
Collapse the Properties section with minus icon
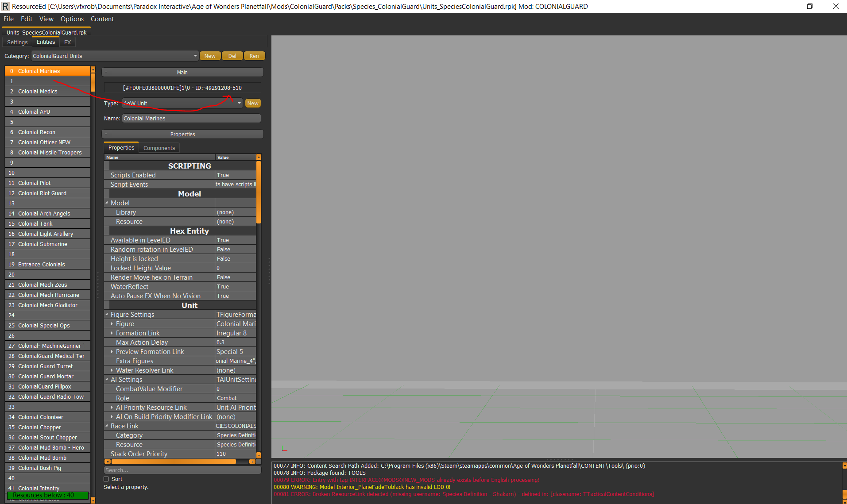click(x=106, y=134)
